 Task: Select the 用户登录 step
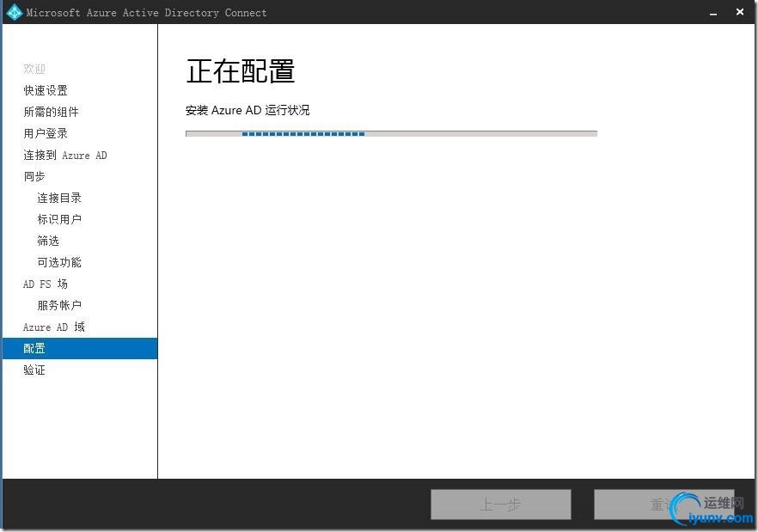[x=46, y=133]
